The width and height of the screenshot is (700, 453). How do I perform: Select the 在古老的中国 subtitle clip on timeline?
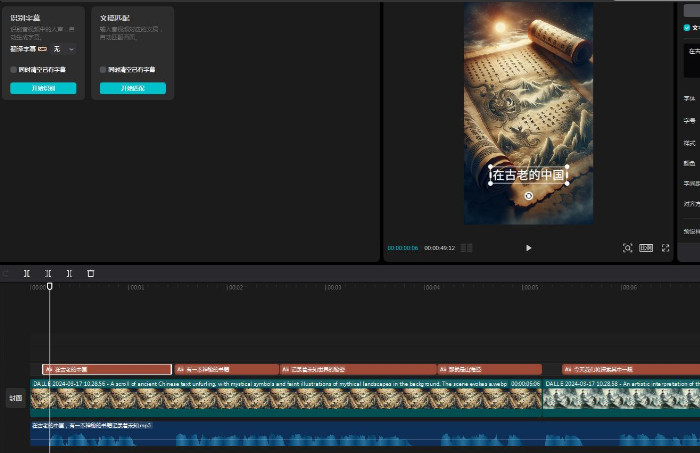click(x=107, y=369)
